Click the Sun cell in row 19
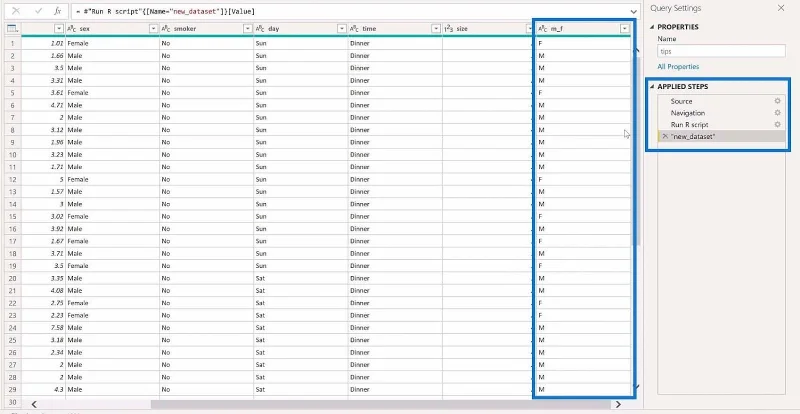The width and height of the screenshot is (800, 414). [x=301, y=266]
